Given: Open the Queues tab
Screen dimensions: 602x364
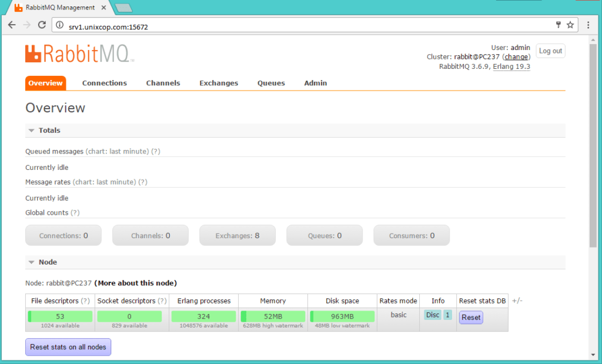Looking at the screenshot, I should pyautogui.click(x=271, y=83).
